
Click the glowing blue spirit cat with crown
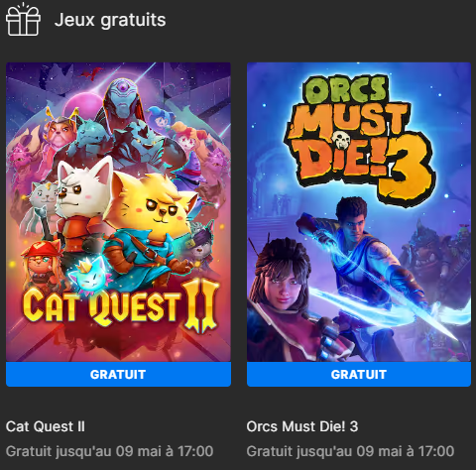pos(87,275)
